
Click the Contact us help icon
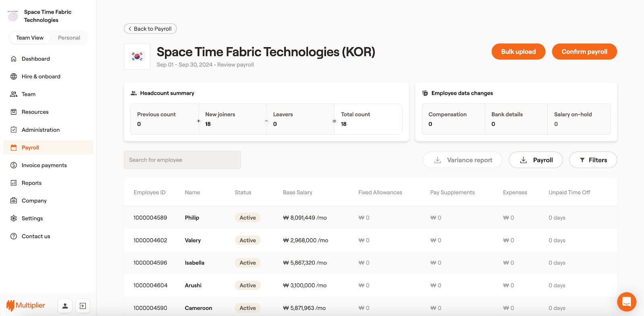[14, 236]
